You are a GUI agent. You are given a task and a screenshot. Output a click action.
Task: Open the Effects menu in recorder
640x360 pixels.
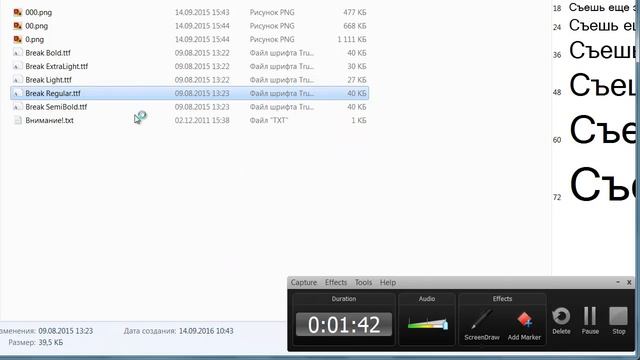tap(336, 282)
